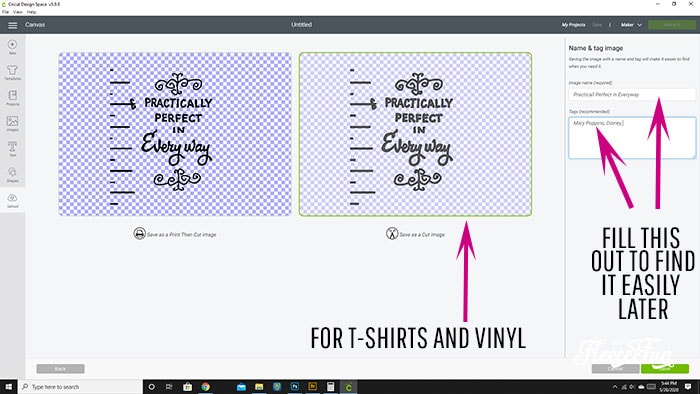Open My Projects in the header
This screenshot has width=700, height=394.
[x=573, y=25]
